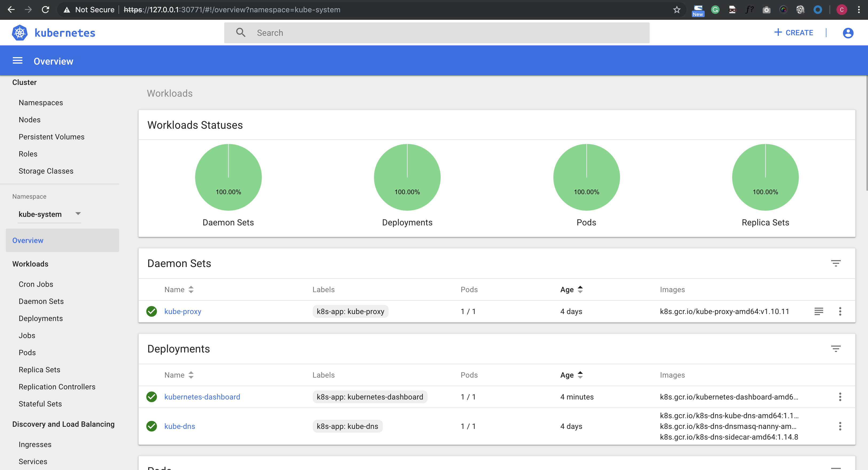Open Storage Classes in sidebar
The height and width of the screenshot is (470, 868).
coord(46,171)
